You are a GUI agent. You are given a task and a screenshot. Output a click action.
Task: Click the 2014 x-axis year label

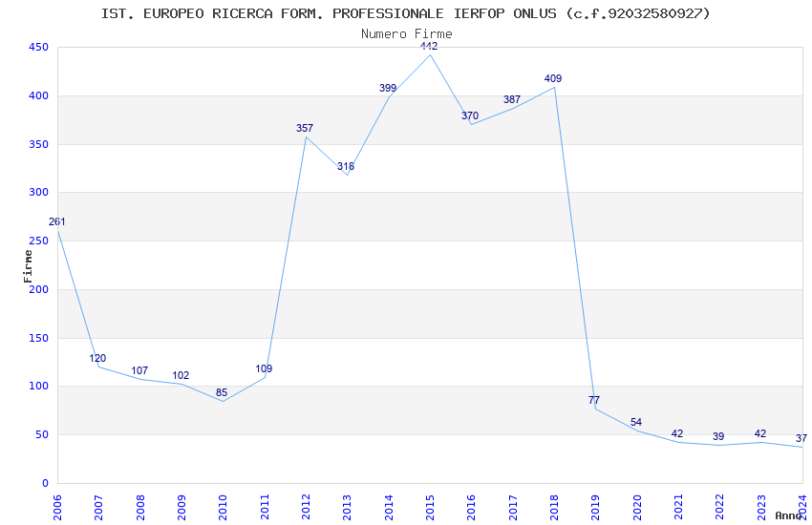389,508
